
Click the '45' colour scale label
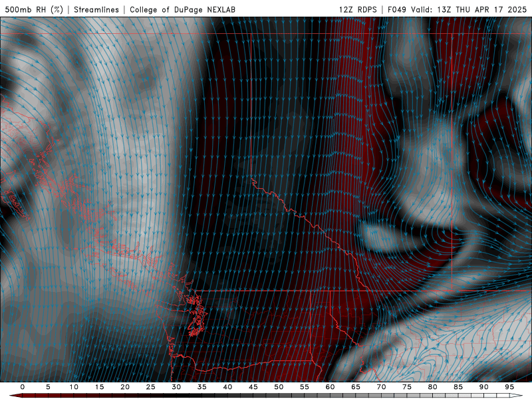click(x=253, y=387)
